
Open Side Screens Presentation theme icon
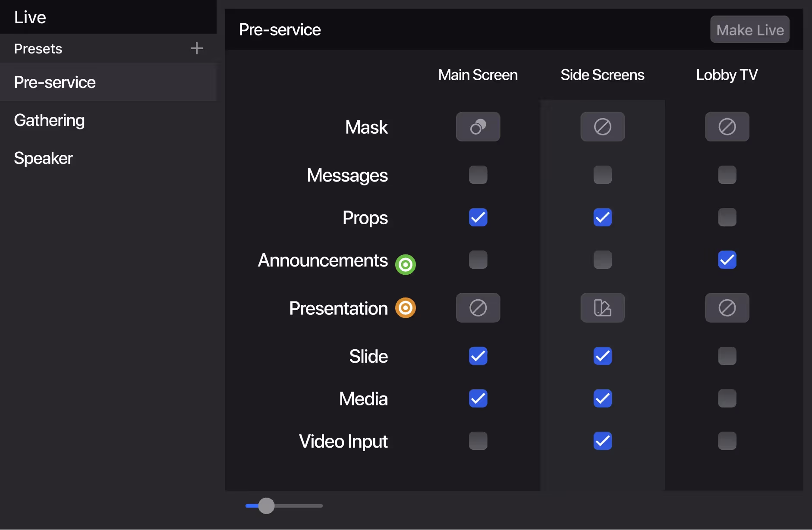[602, 308]
